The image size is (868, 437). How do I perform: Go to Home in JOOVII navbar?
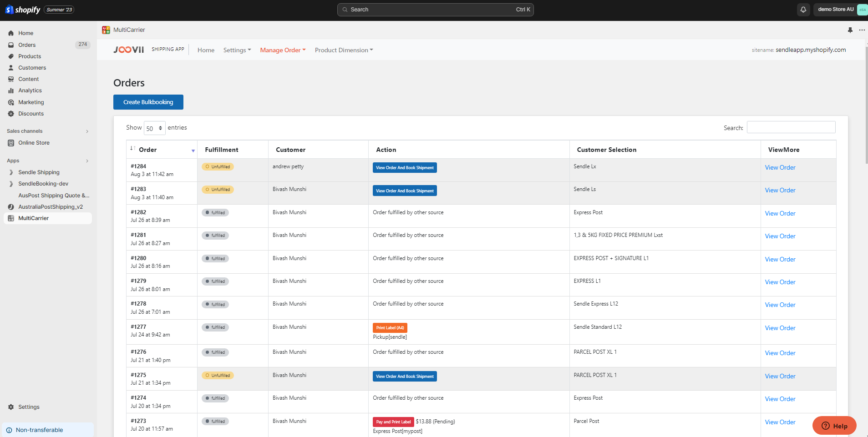(206, 50)
